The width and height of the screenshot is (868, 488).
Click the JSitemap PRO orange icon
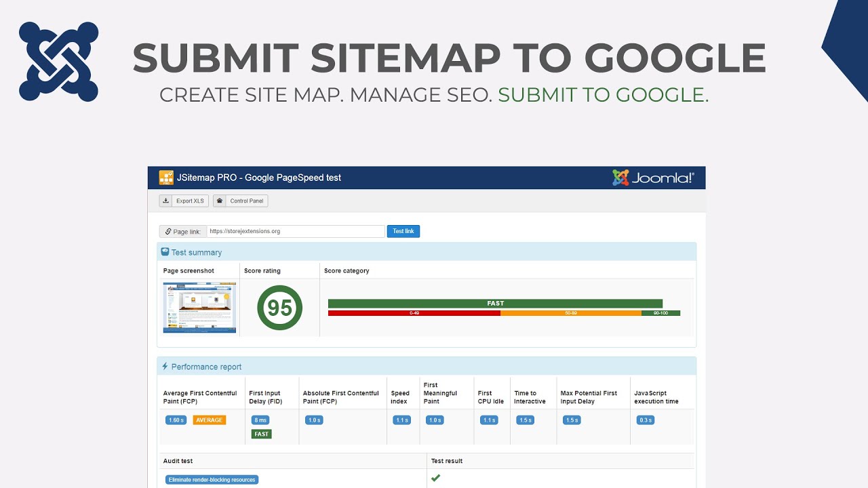(x=166, y=178)
